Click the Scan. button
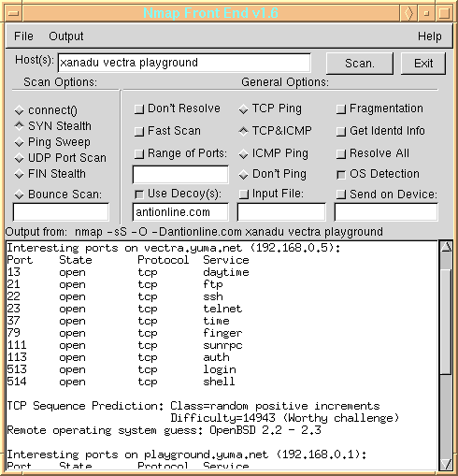This screenshot has height=476, width=458. point(360,64)
